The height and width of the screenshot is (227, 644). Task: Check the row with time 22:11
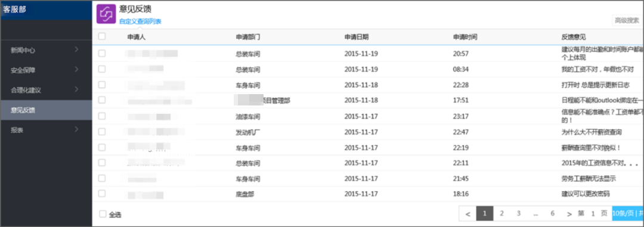click(x=102, y=163)
